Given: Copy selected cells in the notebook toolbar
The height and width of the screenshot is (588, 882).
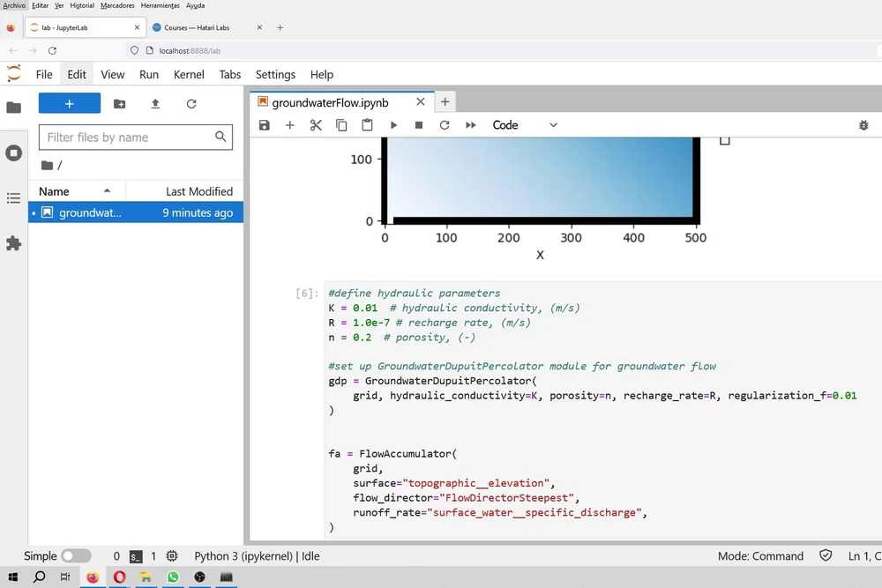Looking at the screenshot, I should pyautogui.click(x=341, y=125).
